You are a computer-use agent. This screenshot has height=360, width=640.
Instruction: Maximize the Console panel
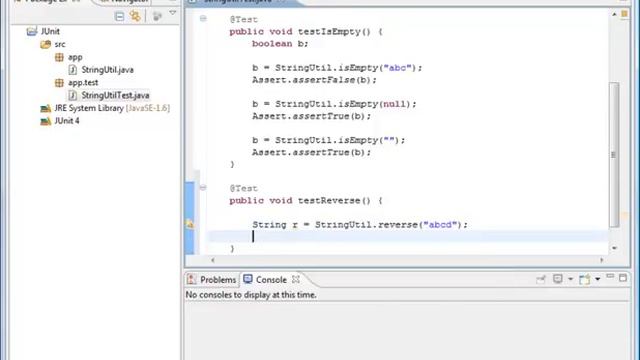click(x=623, y=278)
